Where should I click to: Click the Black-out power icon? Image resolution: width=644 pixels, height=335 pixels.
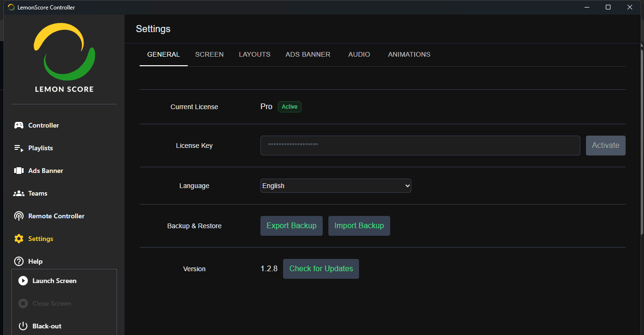coord(23,326)
